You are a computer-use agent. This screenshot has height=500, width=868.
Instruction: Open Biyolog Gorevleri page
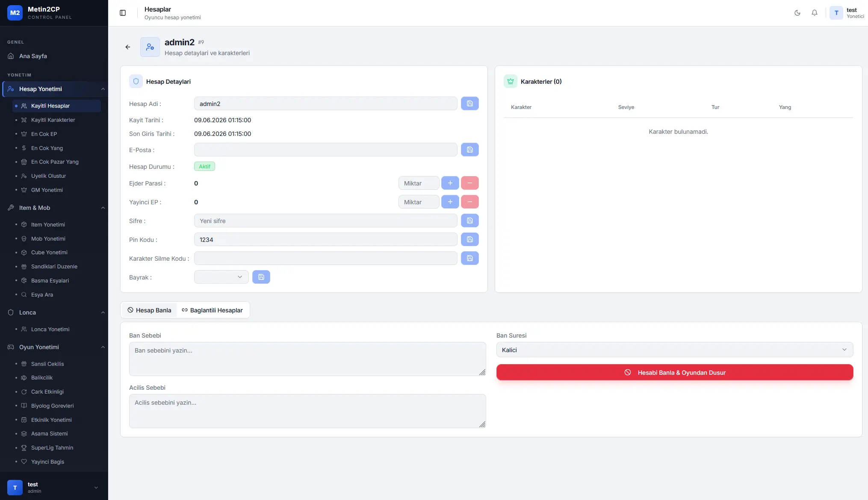pos(56,406)
